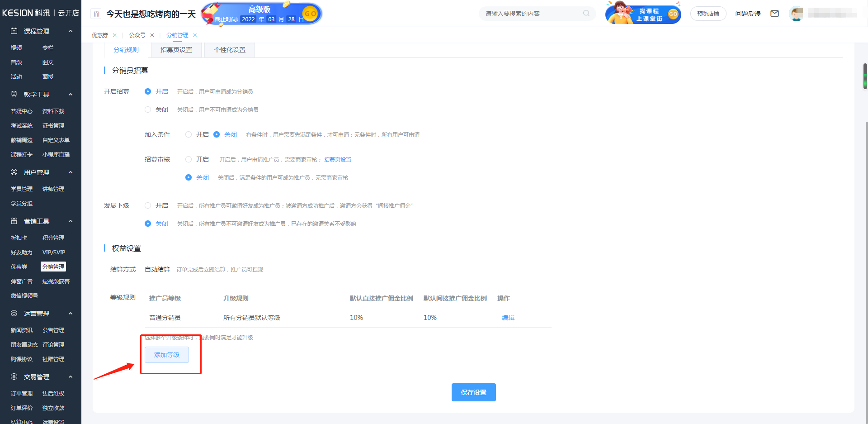Click the 添加等级 button
The image size is (868, 424).
pyautogui.click(x=167, y=355)
